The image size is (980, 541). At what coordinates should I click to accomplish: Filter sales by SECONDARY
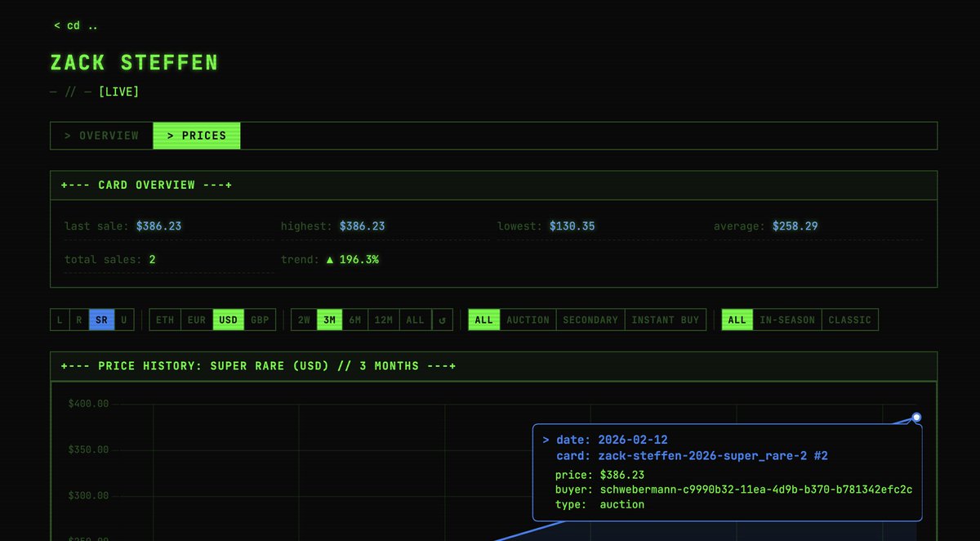[590, 320]
